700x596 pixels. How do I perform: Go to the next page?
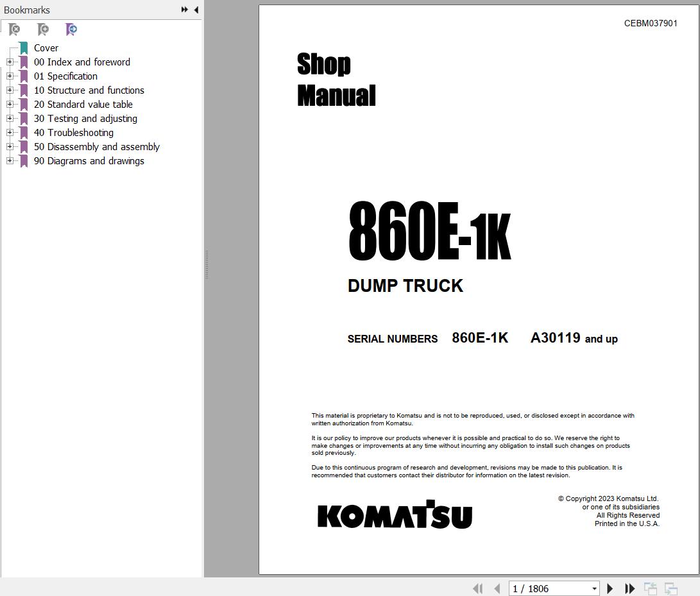[610, 588]
